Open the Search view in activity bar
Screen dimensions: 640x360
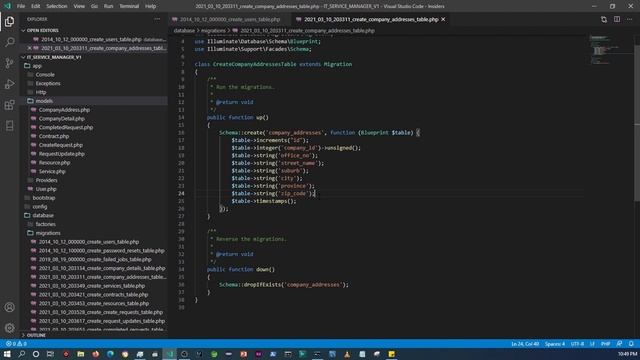pyautogui.click(x=9, y=42)
